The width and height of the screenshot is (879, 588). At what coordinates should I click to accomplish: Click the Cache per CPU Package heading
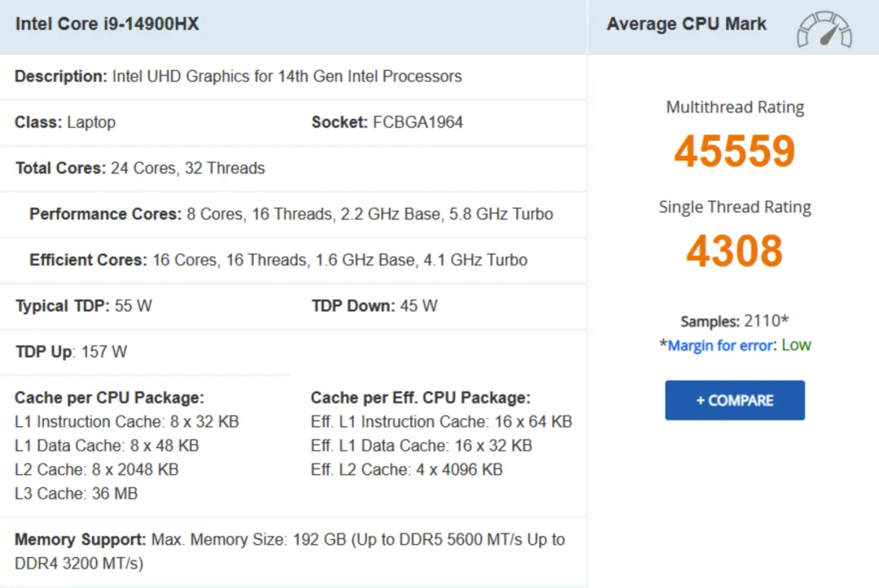110,397
